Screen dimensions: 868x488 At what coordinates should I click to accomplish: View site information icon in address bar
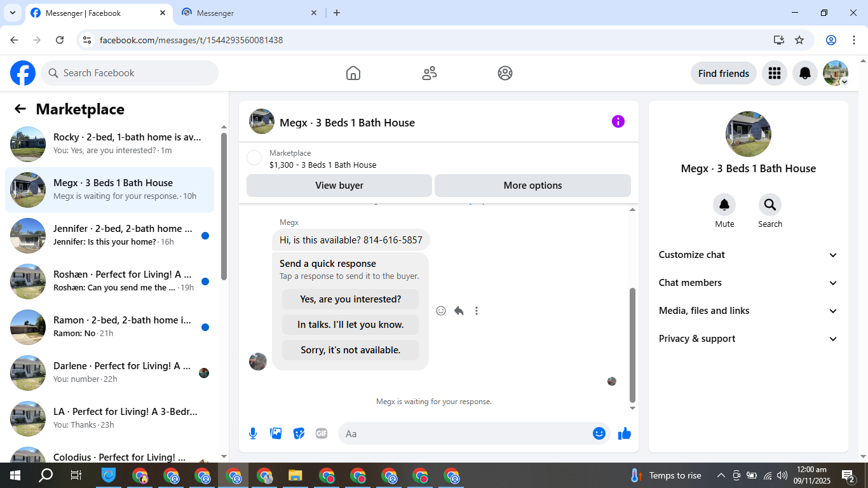coord(88,40)
